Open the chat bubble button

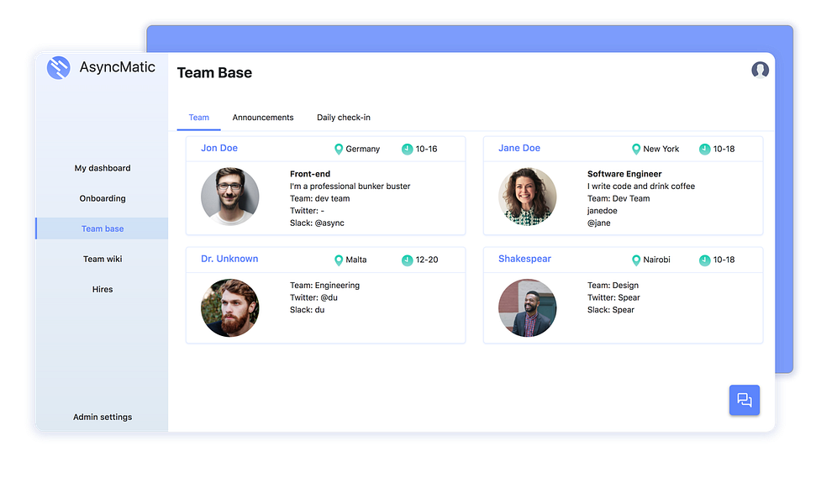coord(745,400)
